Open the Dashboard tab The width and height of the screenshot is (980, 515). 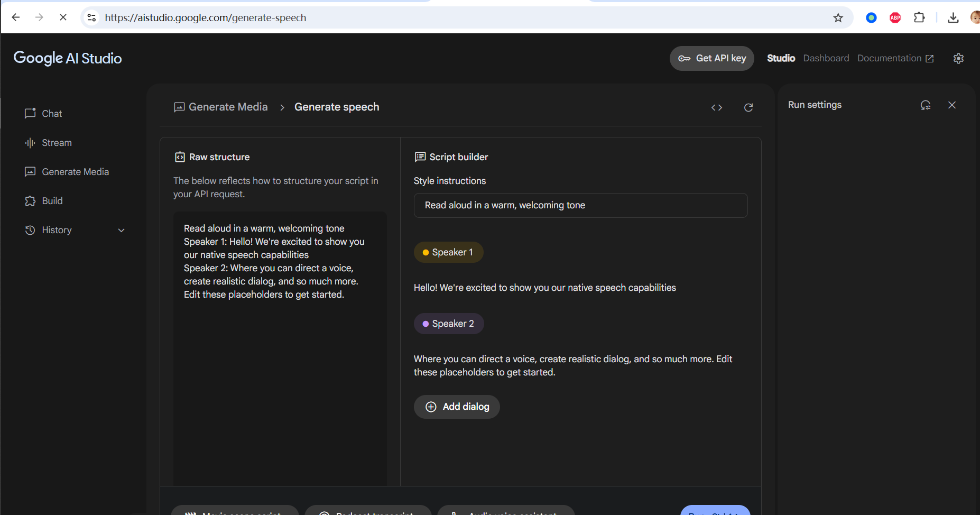(x=826, y=58)
